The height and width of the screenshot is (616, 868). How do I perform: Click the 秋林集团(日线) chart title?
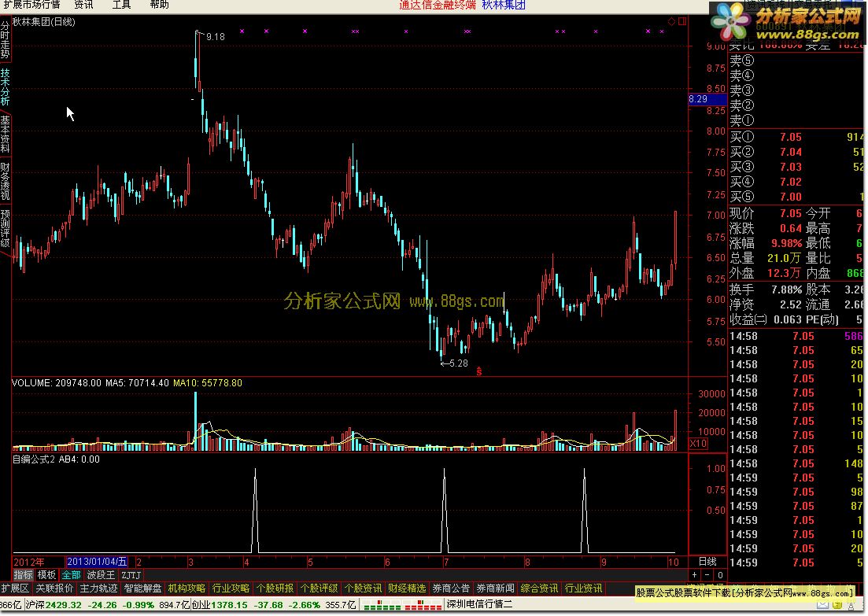(44, 21)
